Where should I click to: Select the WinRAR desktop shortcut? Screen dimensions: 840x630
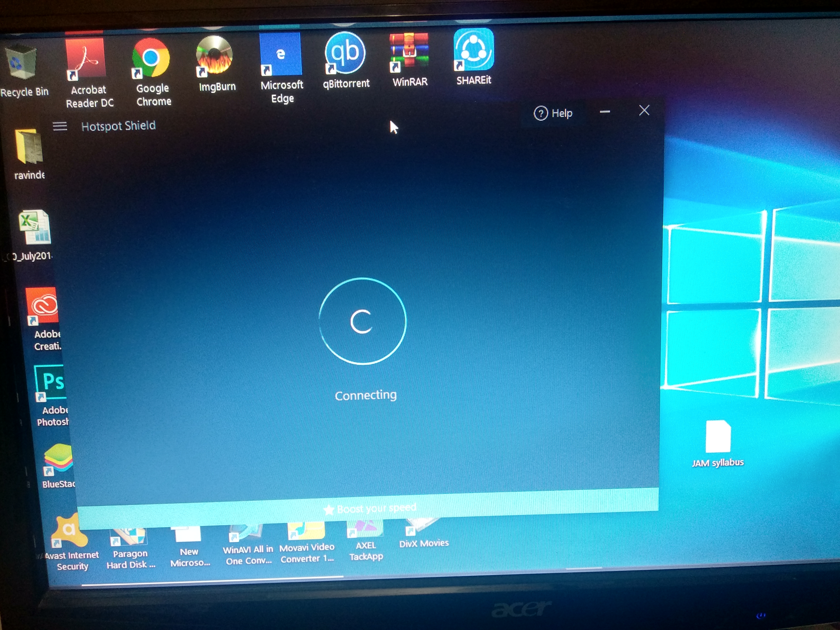pos(409,60)
